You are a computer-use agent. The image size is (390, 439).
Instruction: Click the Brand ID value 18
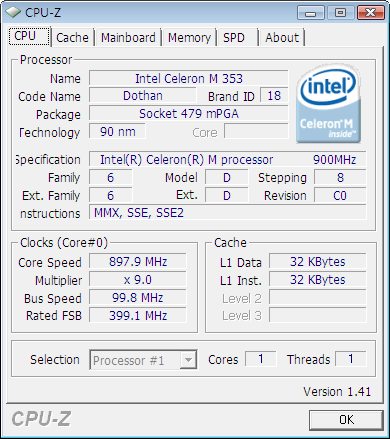[x=274, y=96]
